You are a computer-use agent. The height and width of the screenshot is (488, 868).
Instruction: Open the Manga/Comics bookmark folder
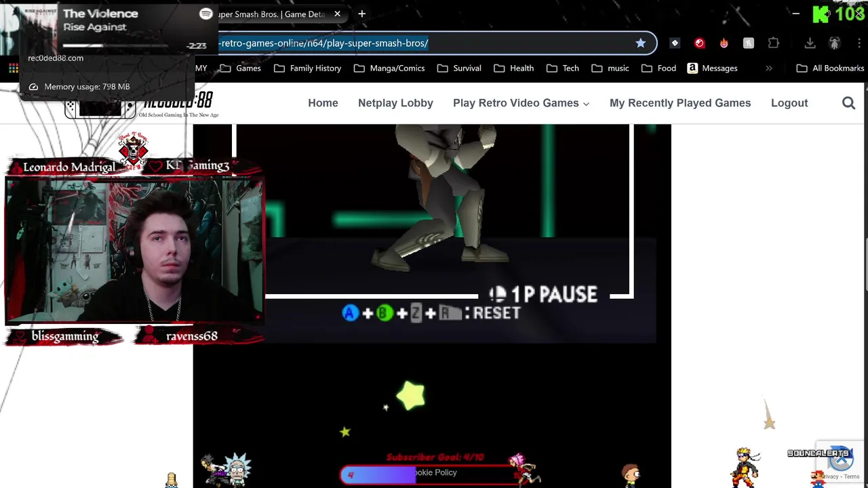[389, 68]
